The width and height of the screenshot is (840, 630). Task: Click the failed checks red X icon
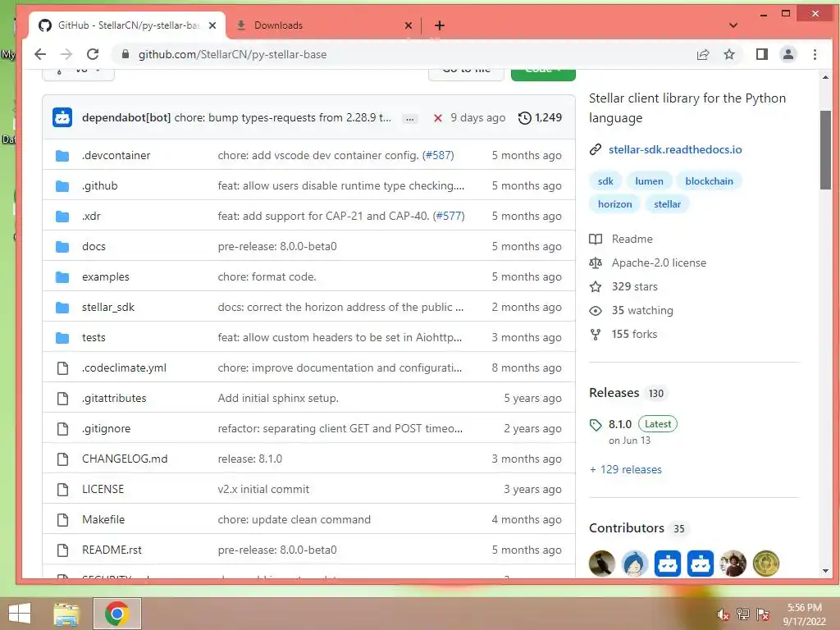point(438,118)
